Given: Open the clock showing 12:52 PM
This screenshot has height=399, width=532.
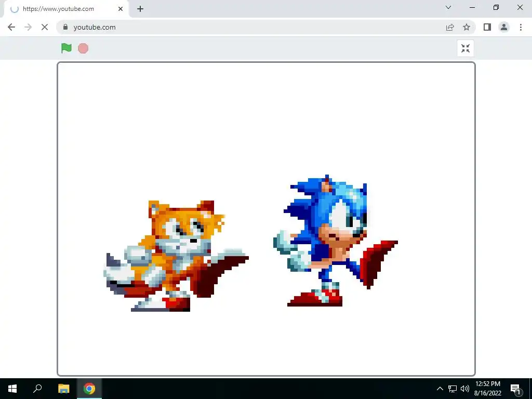Looking at the screenshot, I should click(487, 389).
